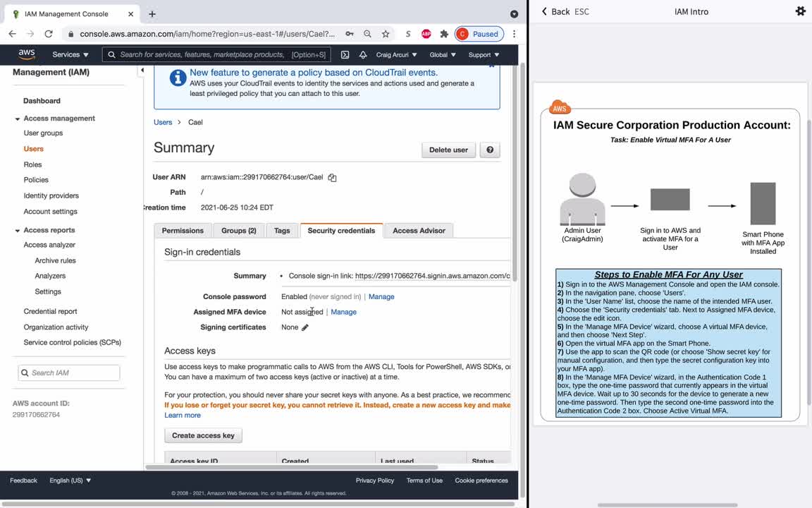
Task: Bookmark this page with the star
Action: (x=386, y=34)
